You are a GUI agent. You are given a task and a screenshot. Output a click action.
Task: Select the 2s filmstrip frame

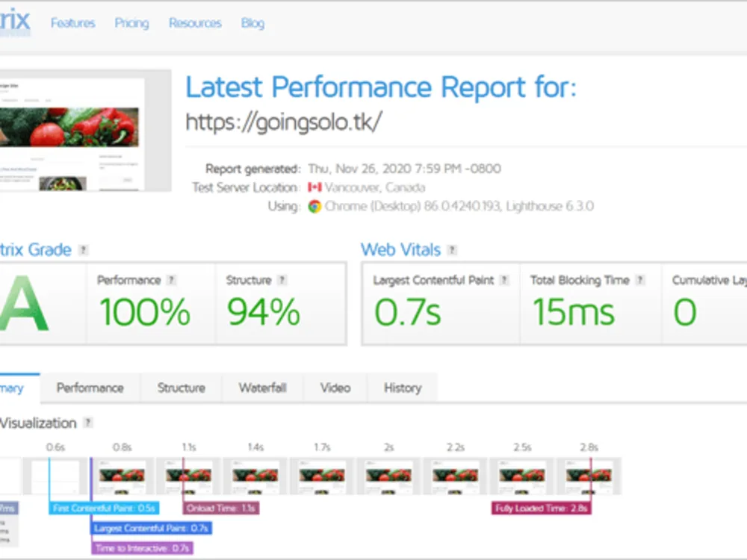point(388,476)
